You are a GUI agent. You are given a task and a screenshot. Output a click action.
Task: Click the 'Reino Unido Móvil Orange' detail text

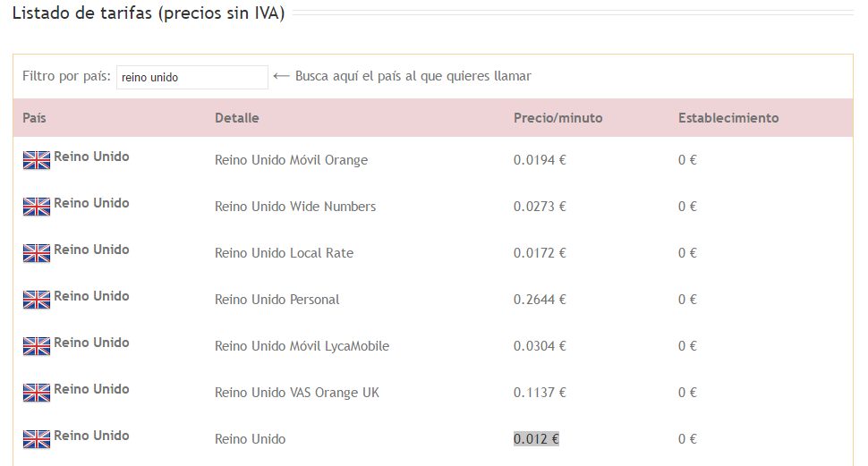click(x=291, y=160)
